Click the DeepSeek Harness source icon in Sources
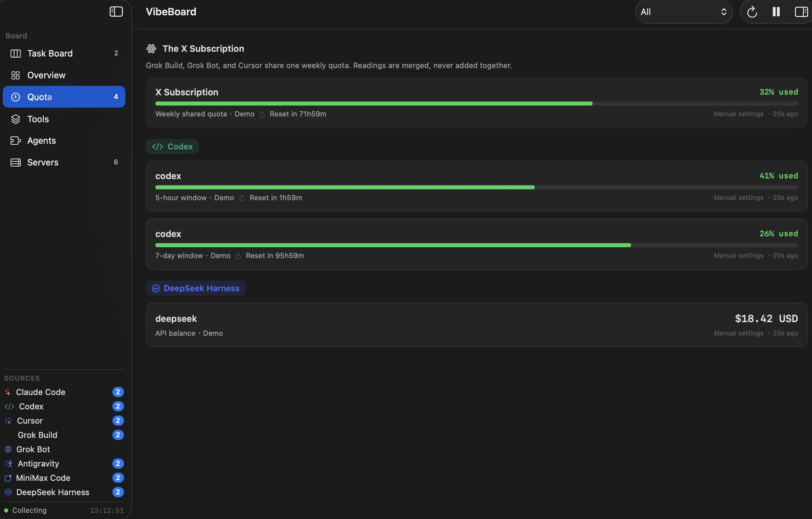812x519 pixels. click(8, 492)
